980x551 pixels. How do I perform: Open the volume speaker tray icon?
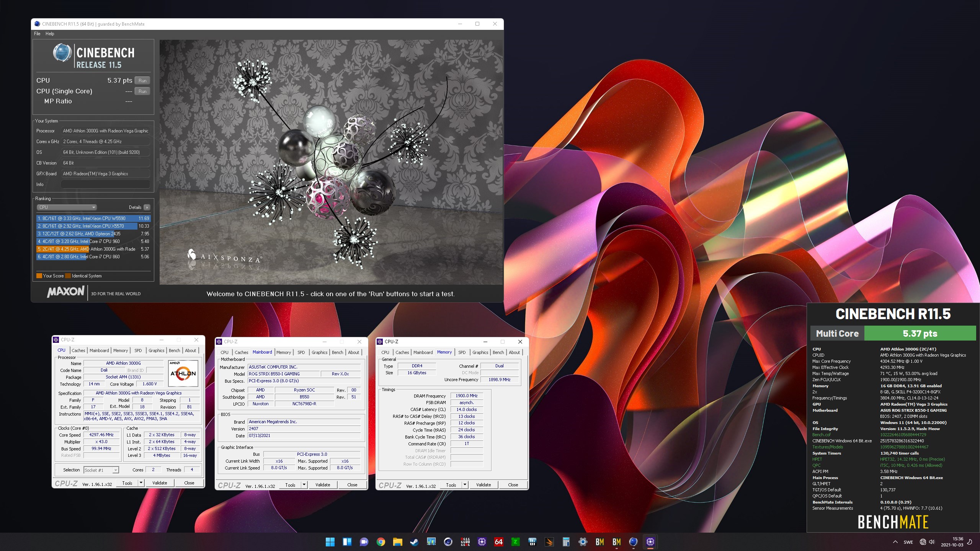pos(931,542)
